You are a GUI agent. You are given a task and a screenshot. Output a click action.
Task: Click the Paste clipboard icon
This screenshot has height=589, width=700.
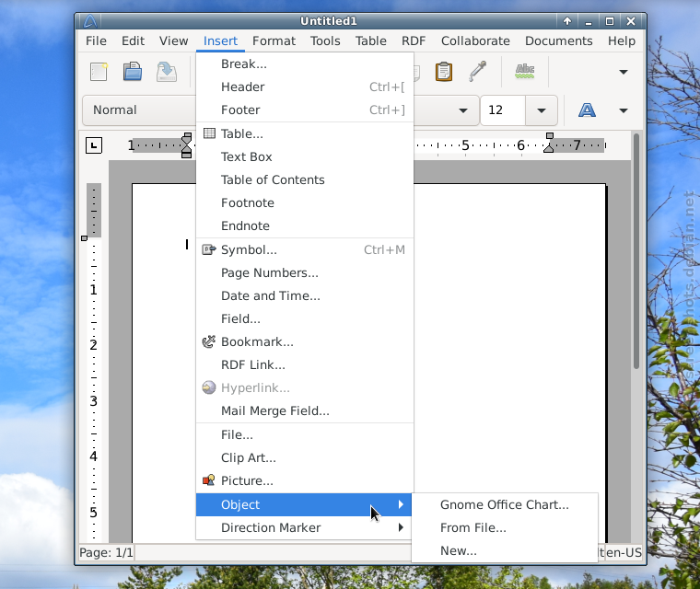(444, 72)
